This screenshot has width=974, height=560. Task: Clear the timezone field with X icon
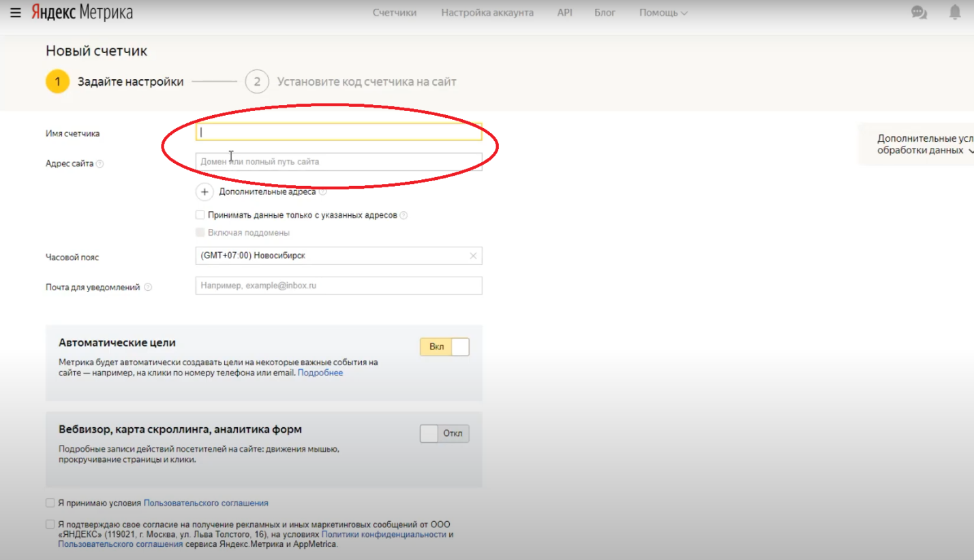[x=473, y=256]
